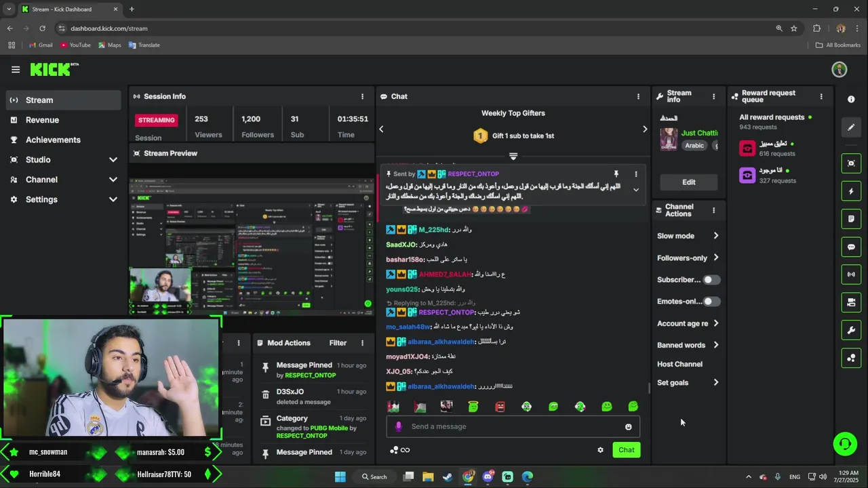The height and width of the screenshot is (488, 868).
Task: Click the pin icon on pinned message
Action: [x=616, y=174]
